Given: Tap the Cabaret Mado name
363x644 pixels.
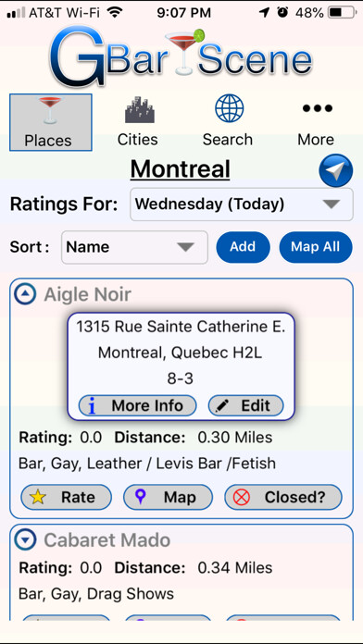Looking at the screenshot, I should [x=106, y=540].
